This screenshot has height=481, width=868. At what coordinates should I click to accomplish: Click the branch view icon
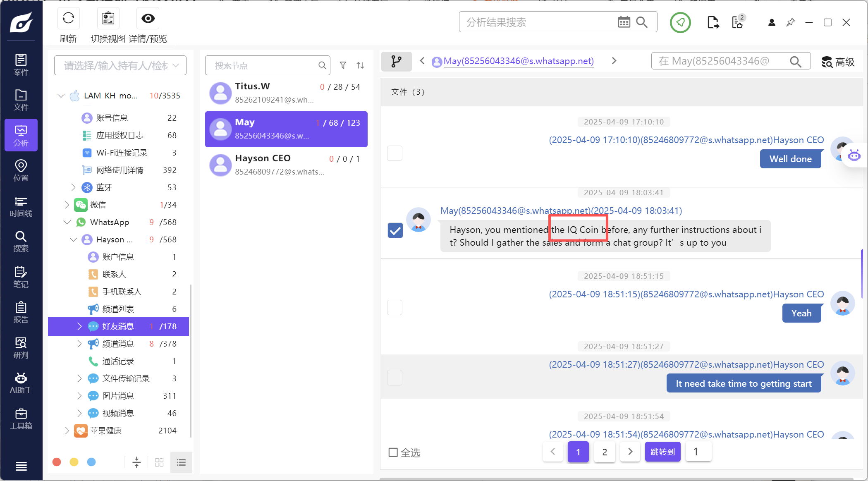tap(396, 62)
